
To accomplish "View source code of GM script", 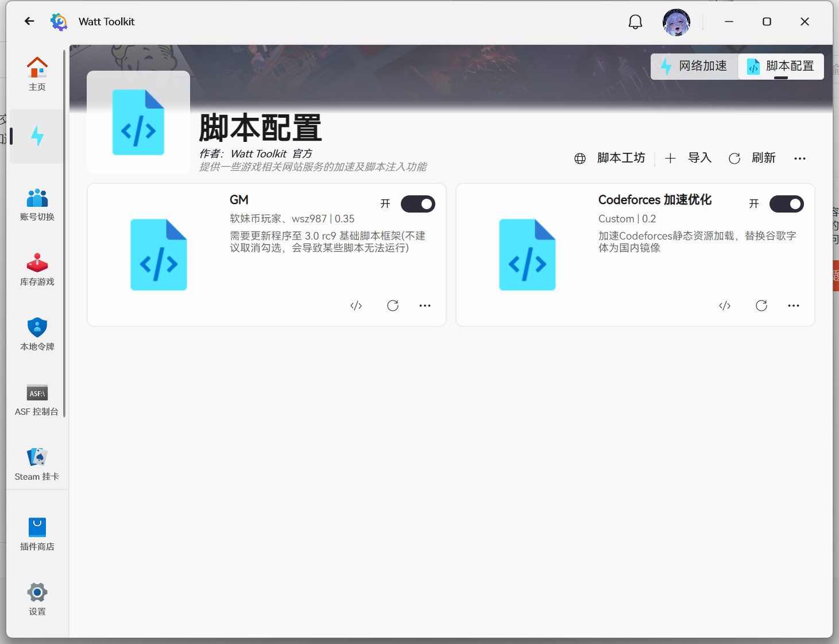I will (x=356, y=306).
